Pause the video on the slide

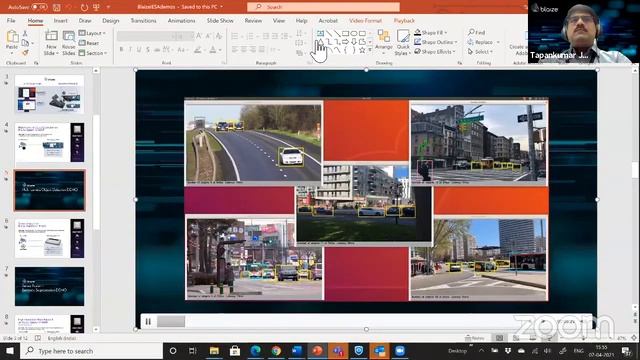click(148, 322)
